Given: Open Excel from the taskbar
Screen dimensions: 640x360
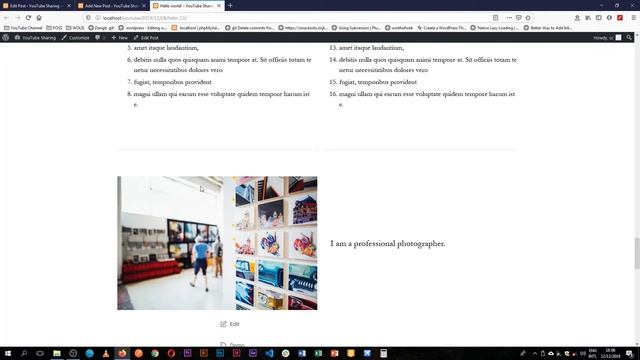Looking at the screenshot, I should pos(318,353).
